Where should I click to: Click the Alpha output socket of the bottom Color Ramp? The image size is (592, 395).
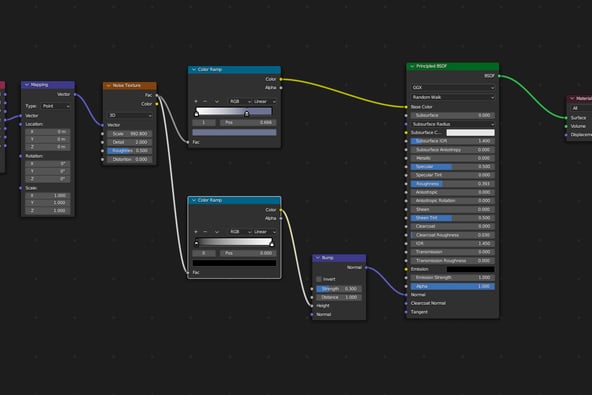point(281,218)
